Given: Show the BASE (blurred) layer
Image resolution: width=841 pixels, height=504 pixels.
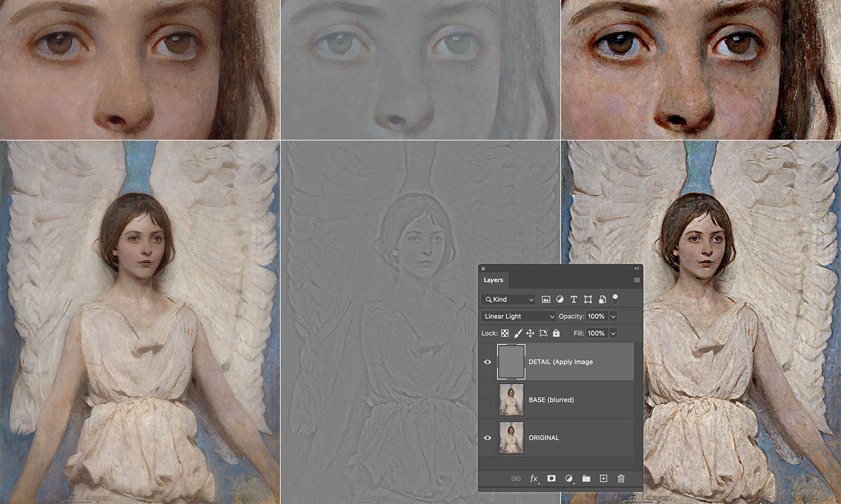Looking at the screenshot, I should (x=487, y=400).
